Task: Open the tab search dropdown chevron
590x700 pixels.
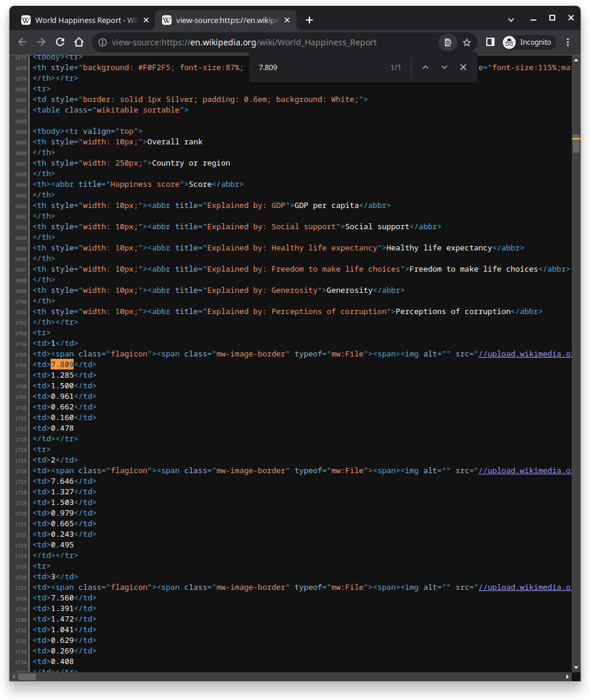Action: pos(511,20)
